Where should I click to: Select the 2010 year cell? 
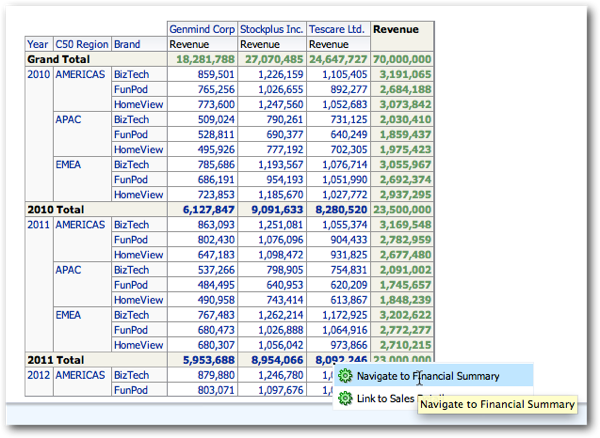pos(39,74)
